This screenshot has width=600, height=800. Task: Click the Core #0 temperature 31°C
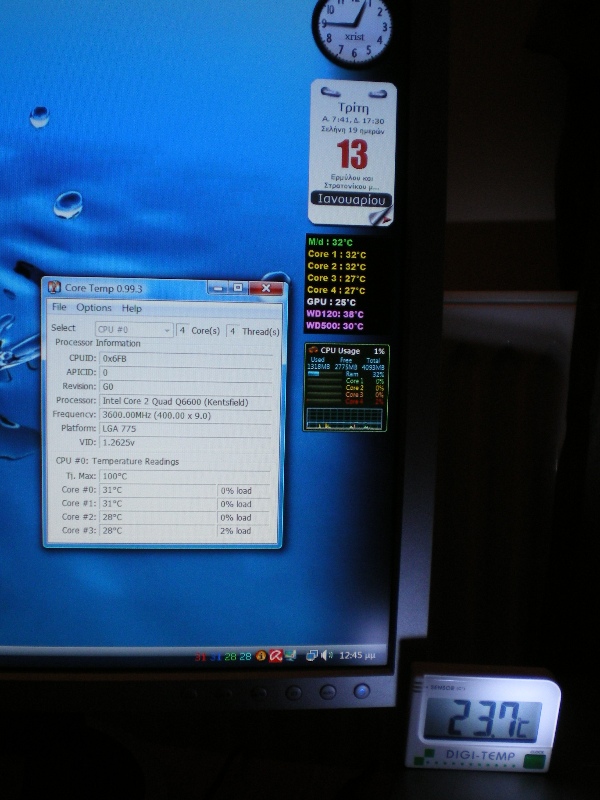(x=158, y=490)
